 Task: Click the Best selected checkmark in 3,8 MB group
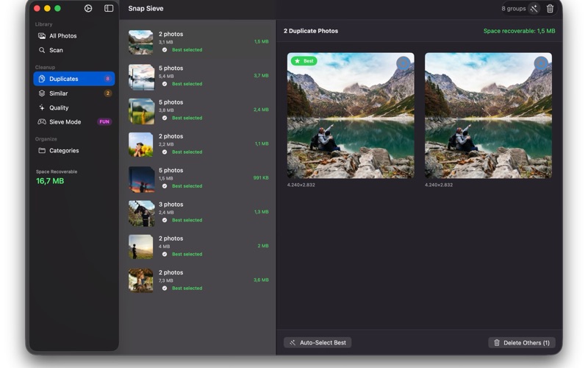click(x=165, y=118)
